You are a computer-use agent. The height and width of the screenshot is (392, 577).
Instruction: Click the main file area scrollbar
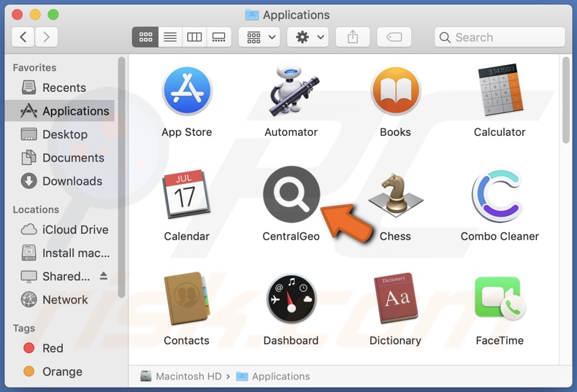[566, 100]
